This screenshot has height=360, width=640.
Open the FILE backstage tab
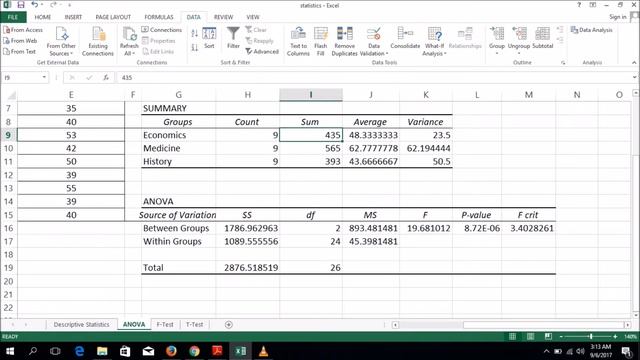coord(13,17)
